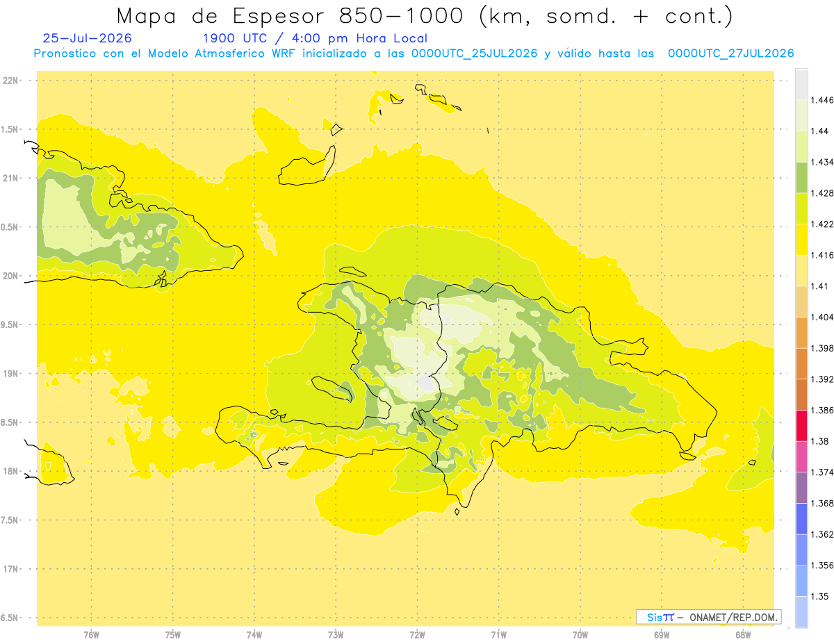Click the latitude label '8.5N'
This screenshot has height=644, width=834.
click(10, 422)
